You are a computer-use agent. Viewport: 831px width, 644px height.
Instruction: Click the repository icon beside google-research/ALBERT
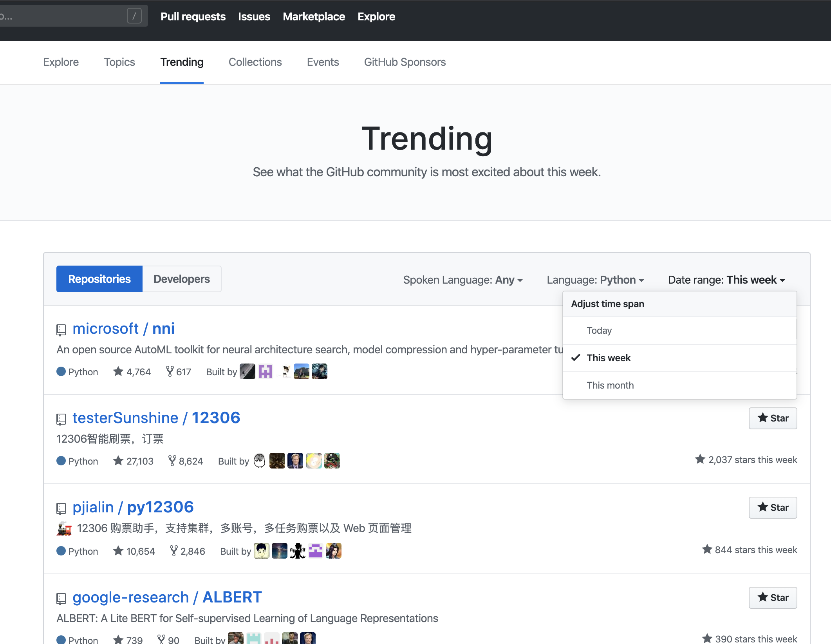point(61,598)
